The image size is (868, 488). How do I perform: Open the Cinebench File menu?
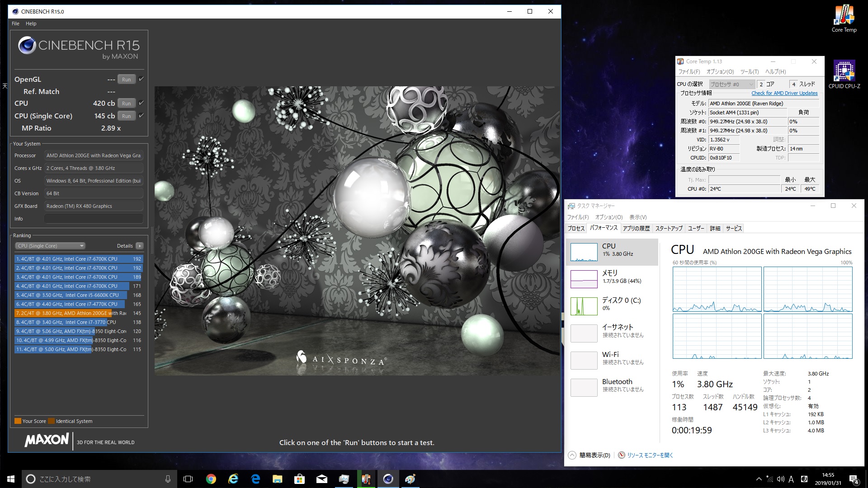click(15, 23)
